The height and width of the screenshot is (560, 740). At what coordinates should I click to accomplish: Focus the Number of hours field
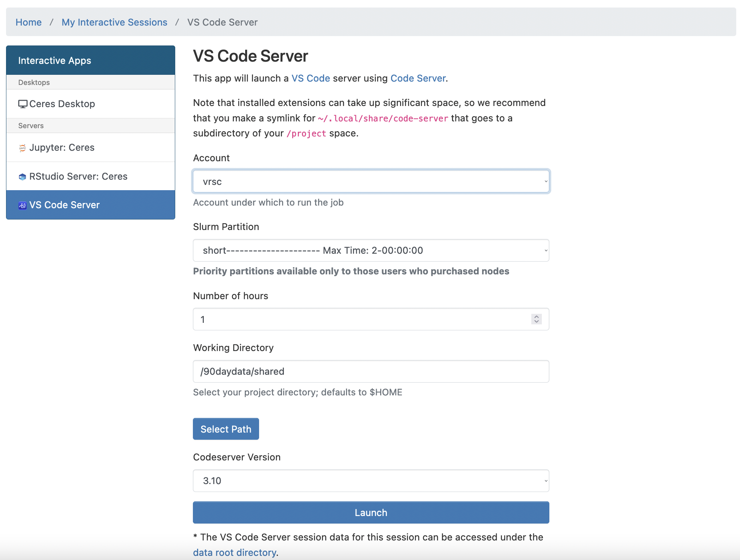(371, 319)
